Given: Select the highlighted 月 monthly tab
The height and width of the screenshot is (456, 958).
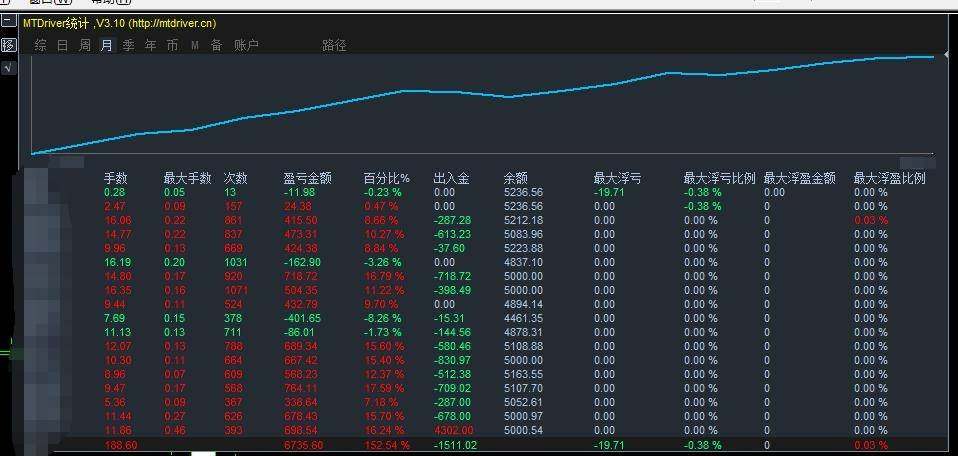Looking at the screenshot, I should [107, 45].
